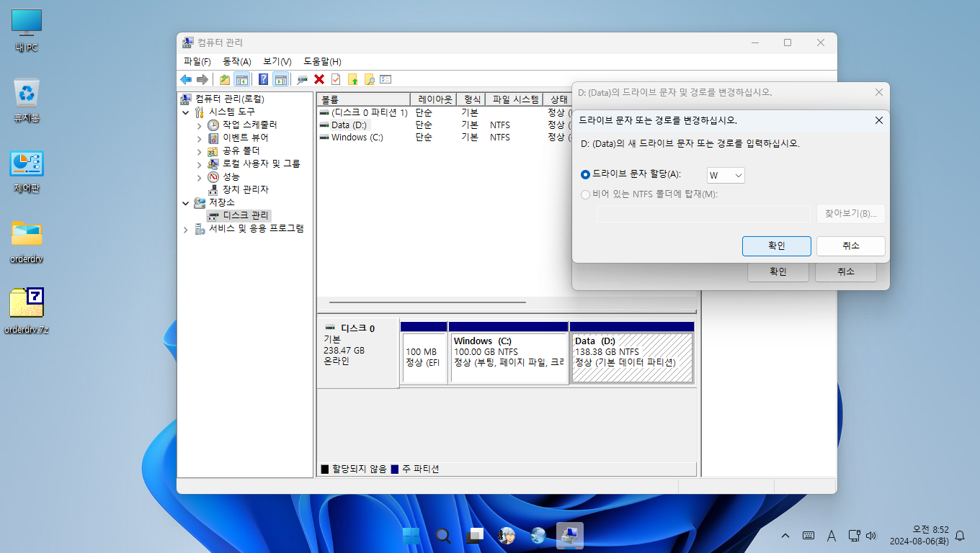This screenshot has height=553, width=980.
Task: Select orderdrv.7z archive on desktop
Action: pyautogui.click(x=27, y=312)
